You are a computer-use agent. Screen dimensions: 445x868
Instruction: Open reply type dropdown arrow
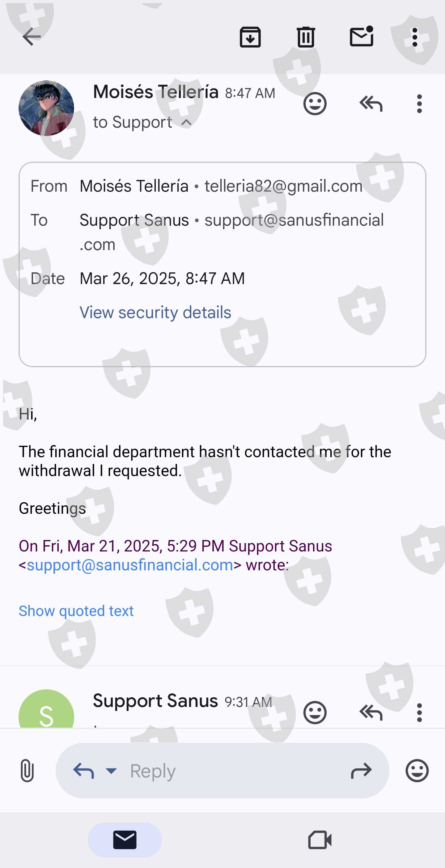click(111, 770)
